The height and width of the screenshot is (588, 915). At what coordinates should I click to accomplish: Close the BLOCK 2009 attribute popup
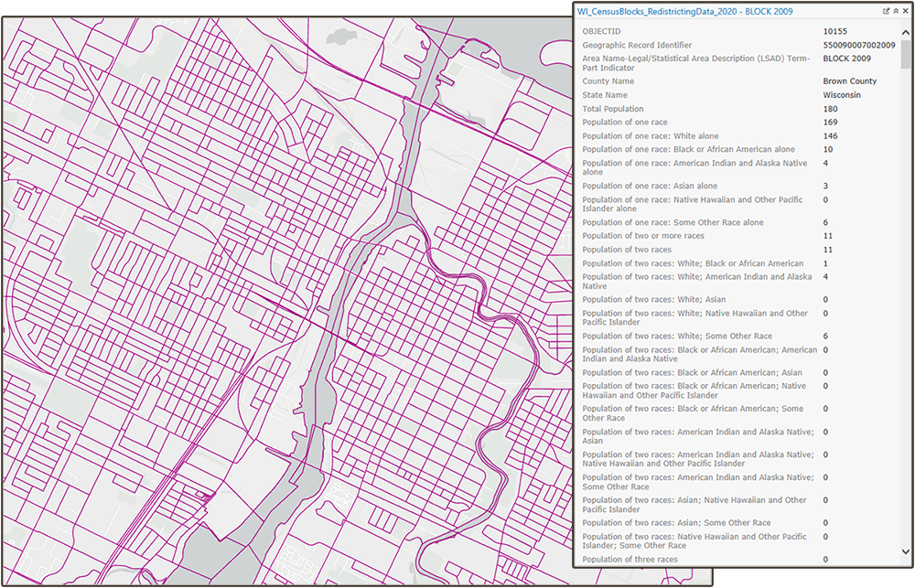pos(906,10)
